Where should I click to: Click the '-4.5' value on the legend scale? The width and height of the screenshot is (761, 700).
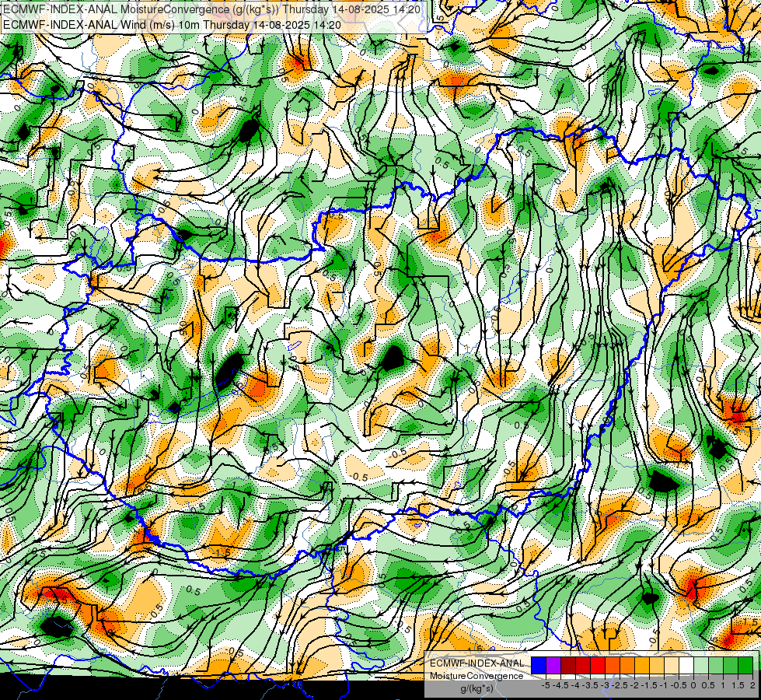pyautogui.click(x=560, y=685)
